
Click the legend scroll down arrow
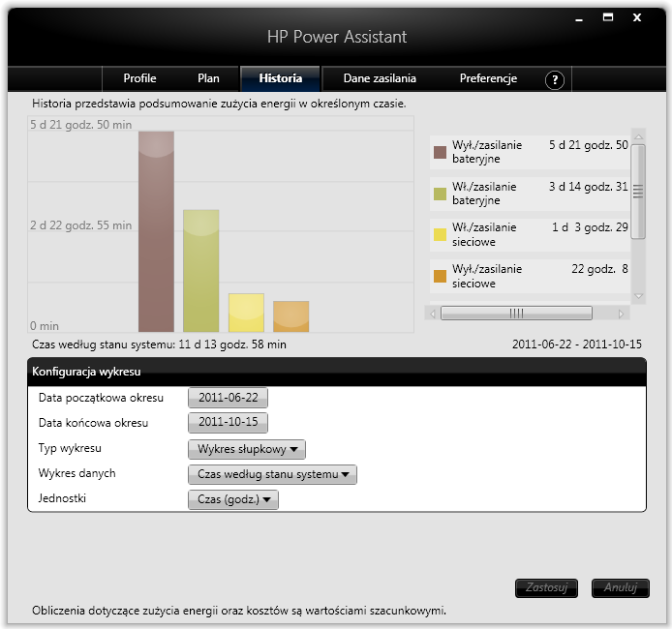[x=638, y=296]
